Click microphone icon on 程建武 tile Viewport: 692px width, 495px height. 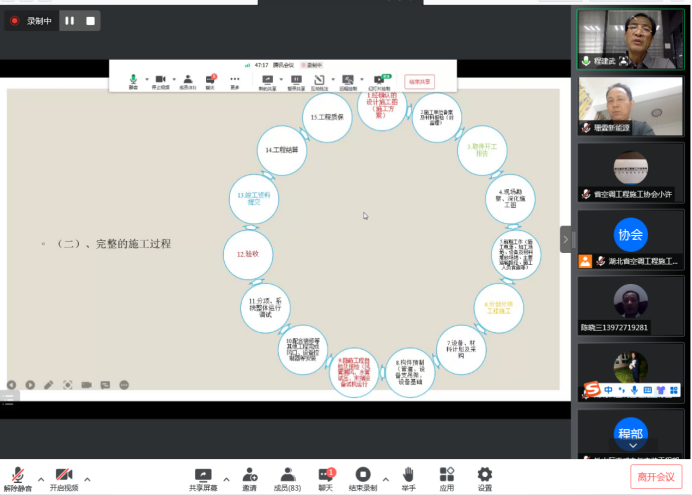click(586, 61)
